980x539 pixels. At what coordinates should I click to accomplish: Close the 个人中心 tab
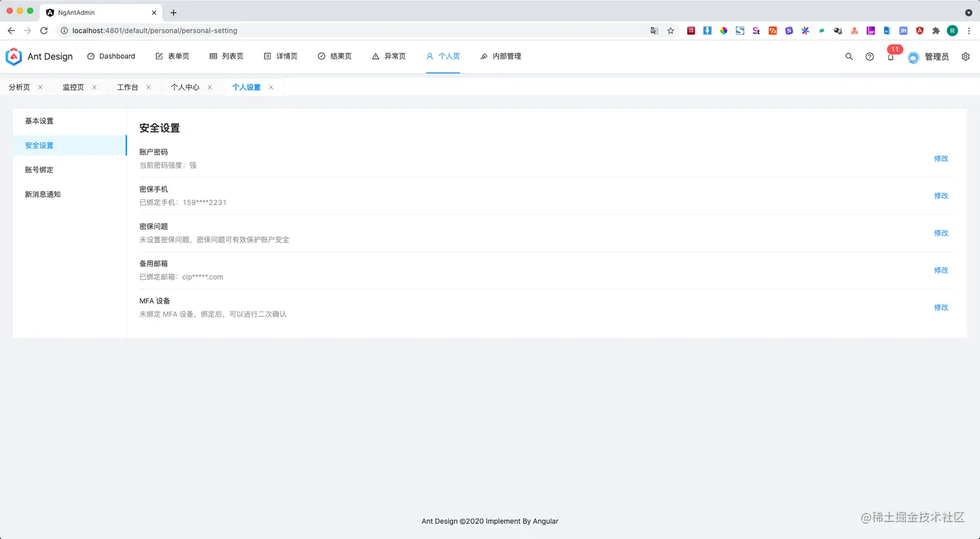209,87
